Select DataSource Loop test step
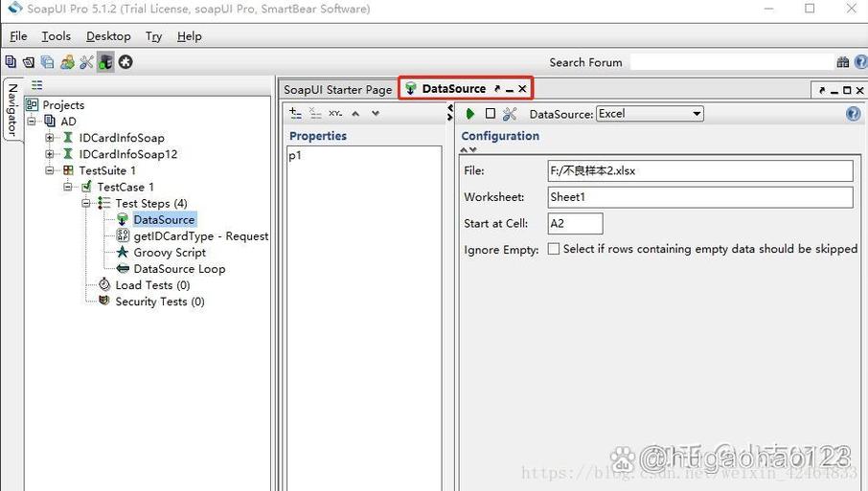The image size is (868, 491). [x=179, y=269]
